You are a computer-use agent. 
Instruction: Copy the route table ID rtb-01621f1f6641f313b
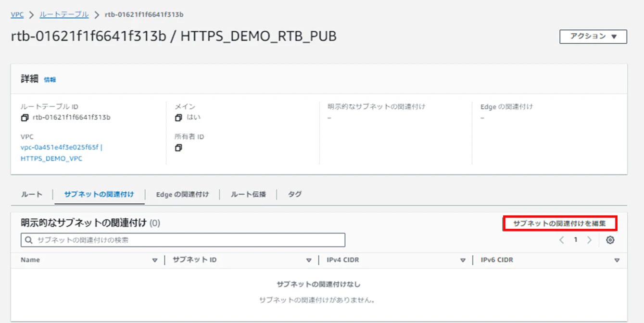(x=25, y=118)
